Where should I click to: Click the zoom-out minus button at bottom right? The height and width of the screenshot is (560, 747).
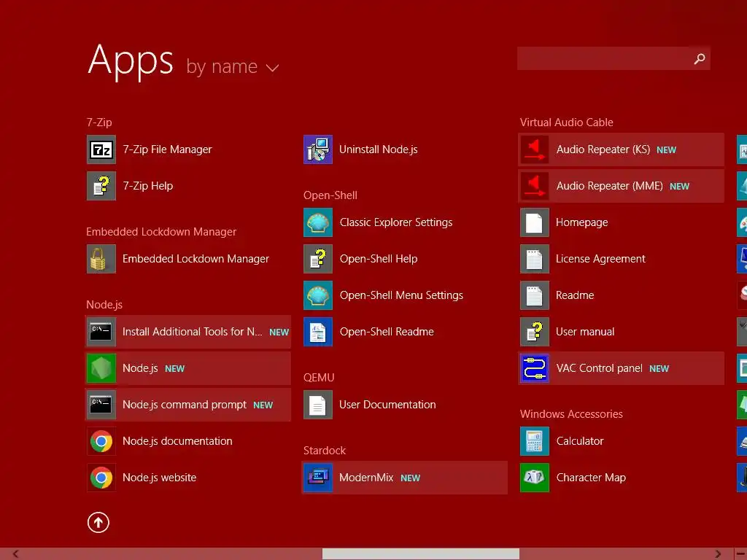(x=741, y=554)
